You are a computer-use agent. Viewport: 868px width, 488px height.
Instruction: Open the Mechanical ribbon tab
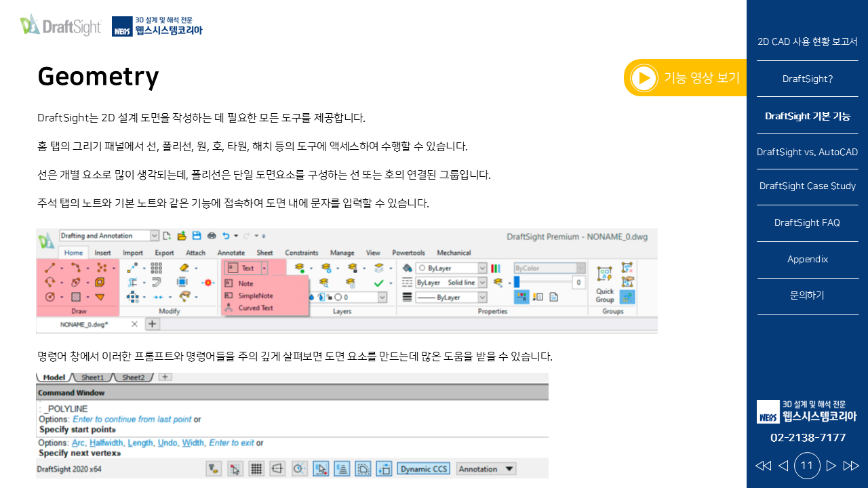(x=454, y=253)
